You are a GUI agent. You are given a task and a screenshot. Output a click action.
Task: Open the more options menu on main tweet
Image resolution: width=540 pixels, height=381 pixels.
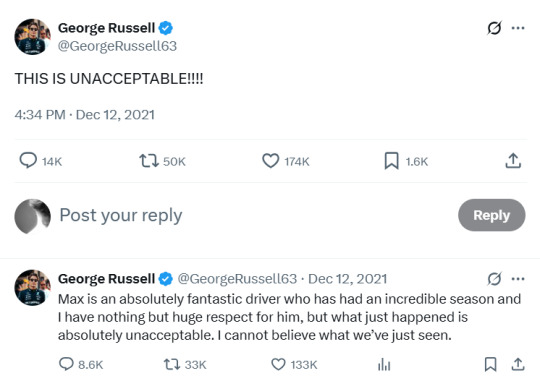click(518, 28)
